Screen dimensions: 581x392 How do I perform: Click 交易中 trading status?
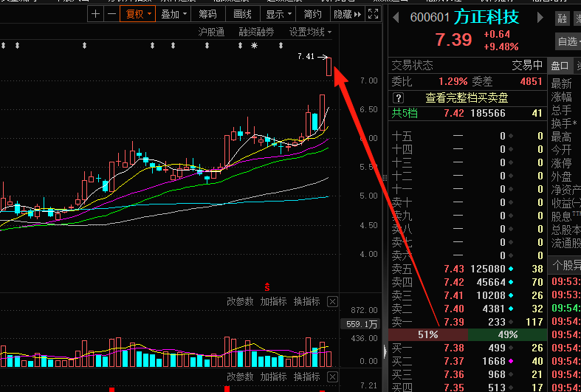pos(527,66)
